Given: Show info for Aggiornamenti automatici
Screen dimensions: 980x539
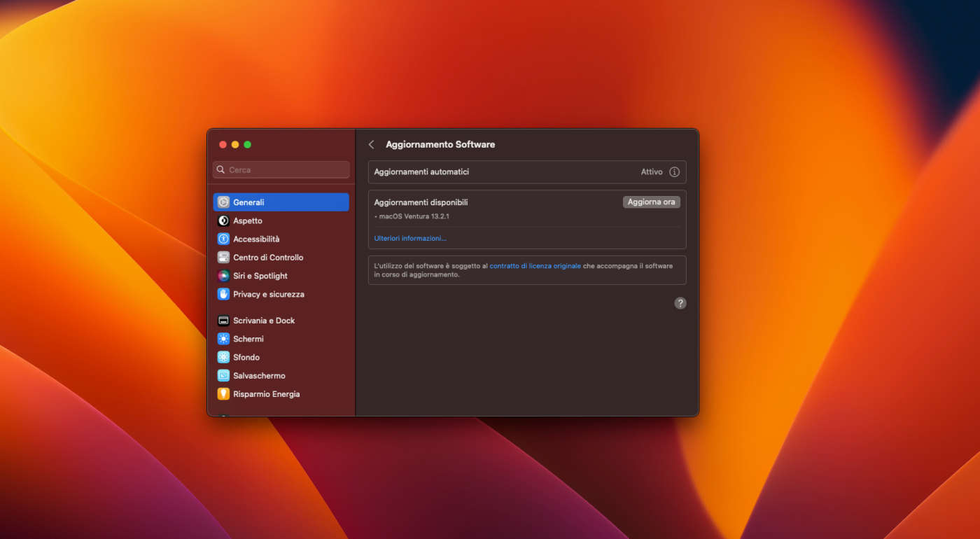Looking at the screenshot, I should [x=674, y=172].
